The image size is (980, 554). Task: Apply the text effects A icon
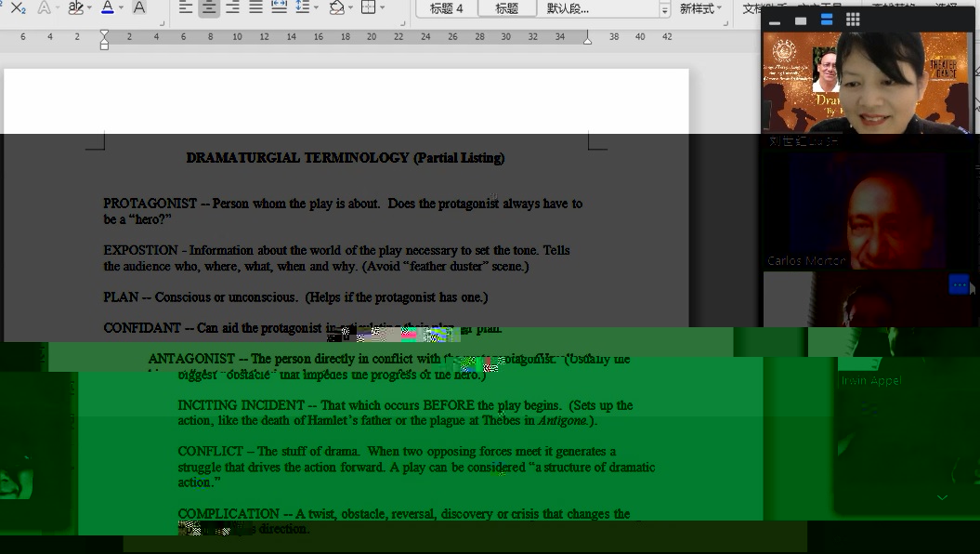[44, 7]
